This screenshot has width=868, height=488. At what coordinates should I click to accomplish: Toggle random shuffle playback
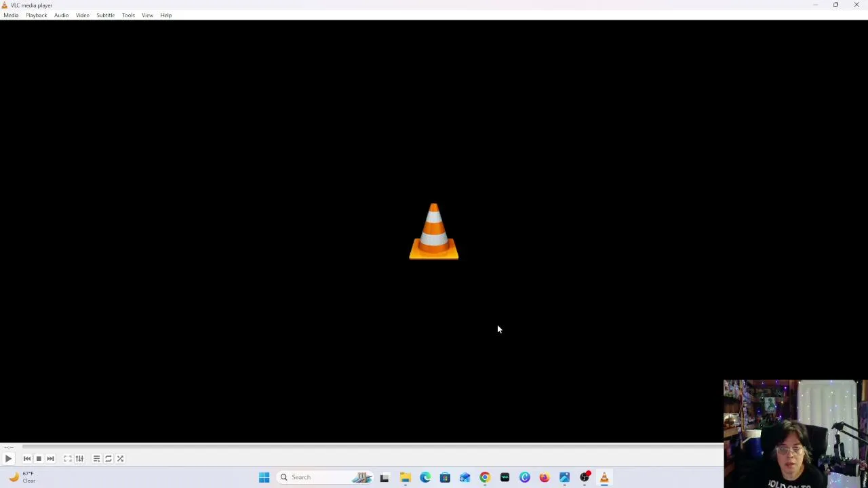120,459
